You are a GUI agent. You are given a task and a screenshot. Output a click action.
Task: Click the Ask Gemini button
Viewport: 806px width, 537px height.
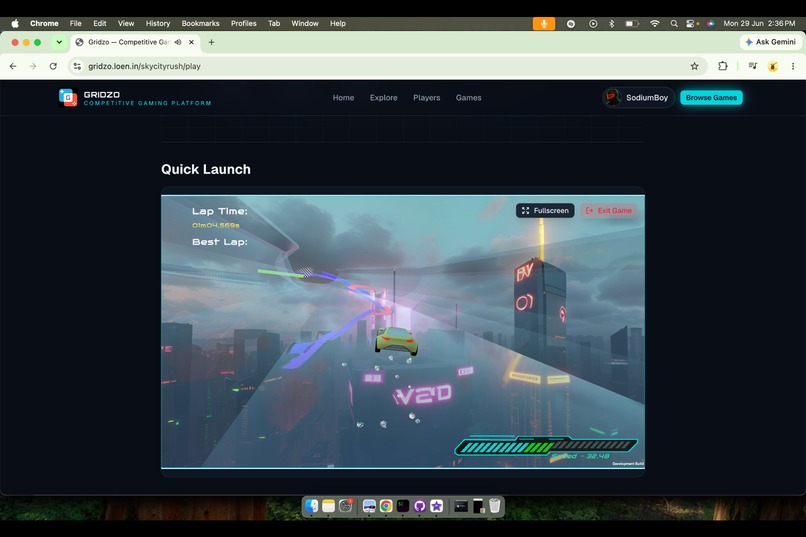pos(770,42)
